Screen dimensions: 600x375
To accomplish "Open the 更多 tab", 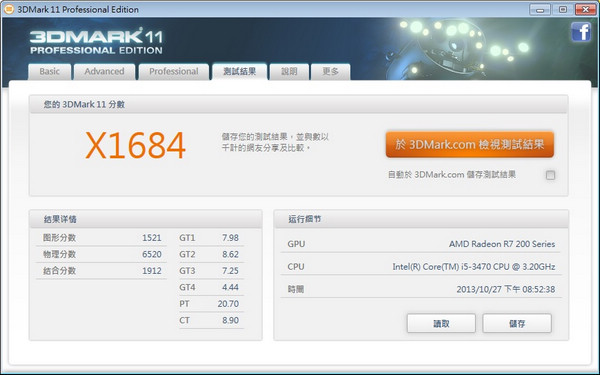I will [331, 72].
